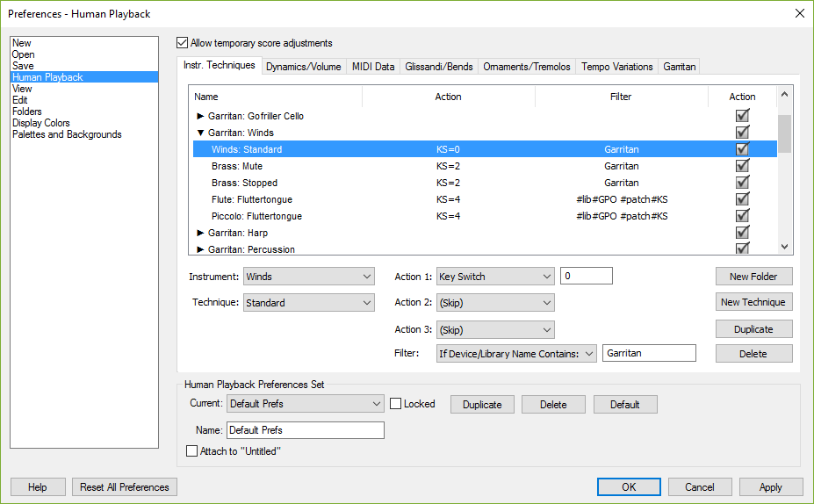Click the Name column header
Screen dimensions: 814x504
tap(276, 97)
